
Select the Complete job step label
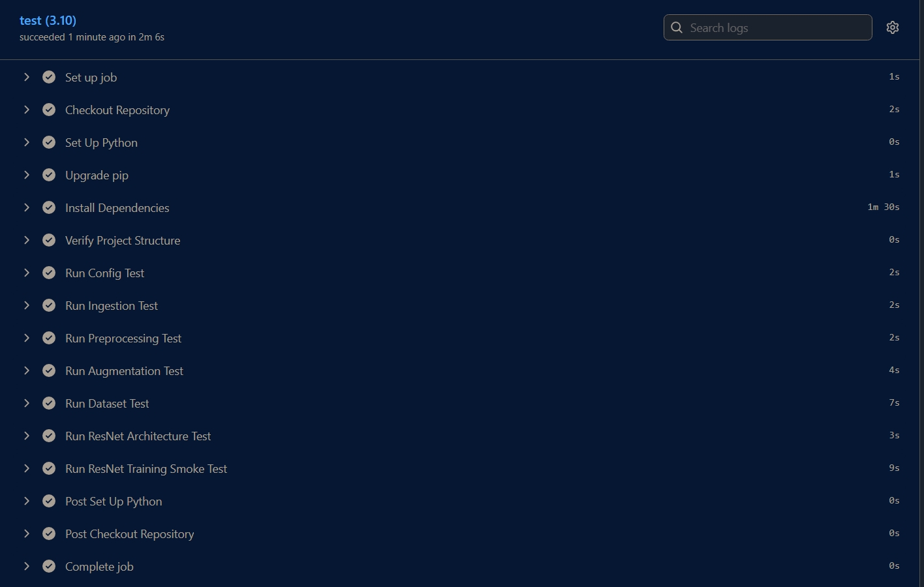tap(99, 567)
